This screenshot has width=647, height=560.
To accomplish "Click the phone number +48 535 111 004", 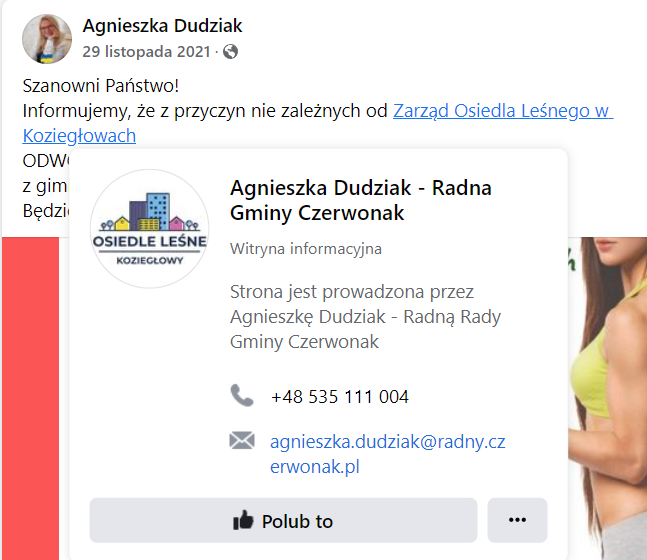I will pyautogui.click(x=340, y=397).
